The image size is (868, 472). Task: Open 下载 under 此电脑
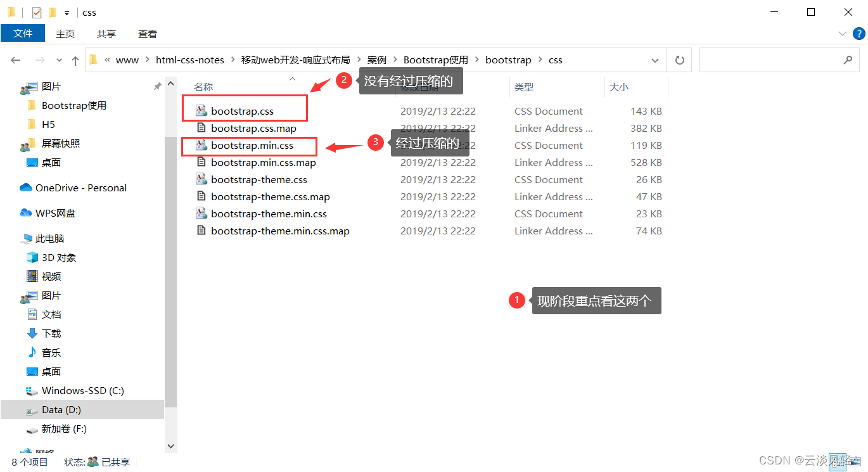tap(51, 333)
